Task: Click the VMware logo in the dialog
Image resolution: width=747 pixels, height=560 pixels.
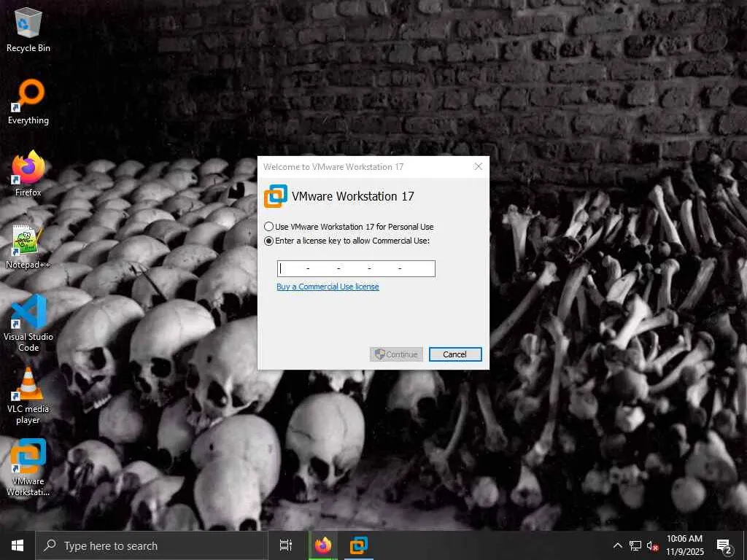Action: pos(276,196)
